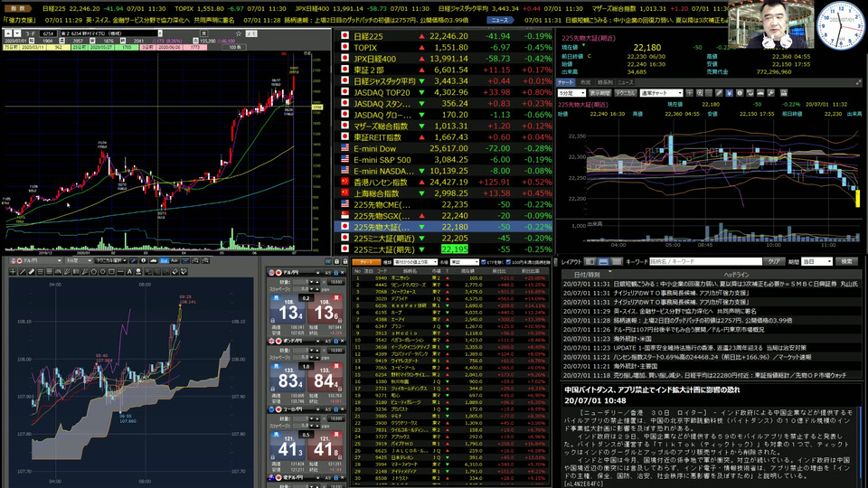Toggle the Ask price display in FX chart
Image resolution: width=868 pixels, height=488 pixels.
174,260
